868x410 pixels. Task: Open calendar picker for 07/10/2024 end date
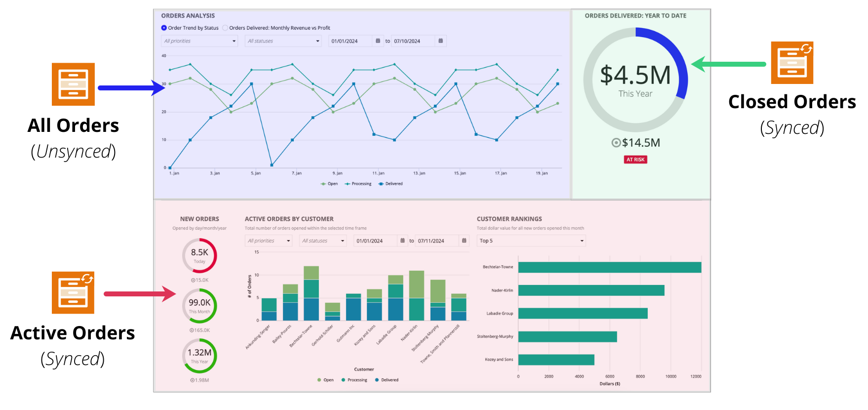(440, 41)
